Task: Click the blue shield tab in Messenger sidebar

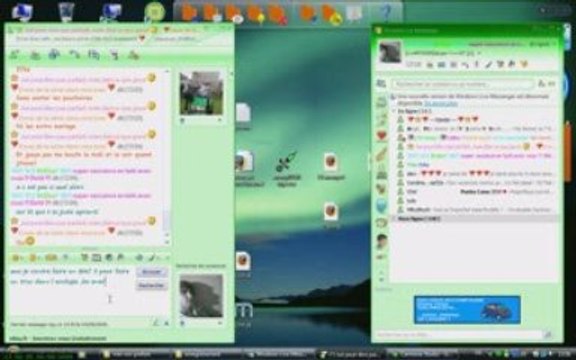Action: pos(381,206)
